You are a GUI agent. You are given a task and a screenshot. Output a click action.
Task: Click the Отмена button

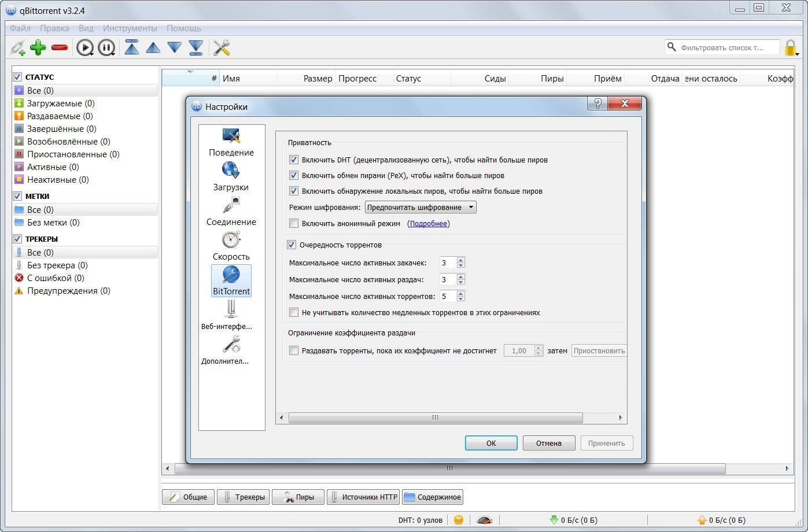point(549,443)
